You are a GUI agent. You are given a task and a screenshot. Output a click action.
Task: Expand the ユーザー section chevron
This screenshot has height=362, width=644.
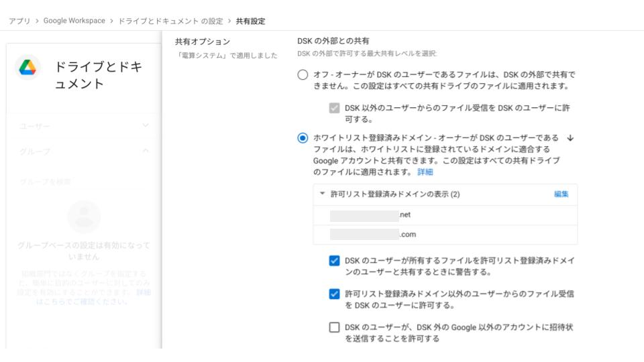(146, 125)
